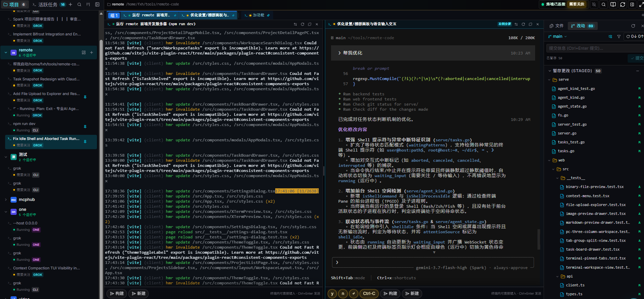644x299 pixels.
Task: Unstage all with minus icon in STAGED header
Action: coord(638,71)
